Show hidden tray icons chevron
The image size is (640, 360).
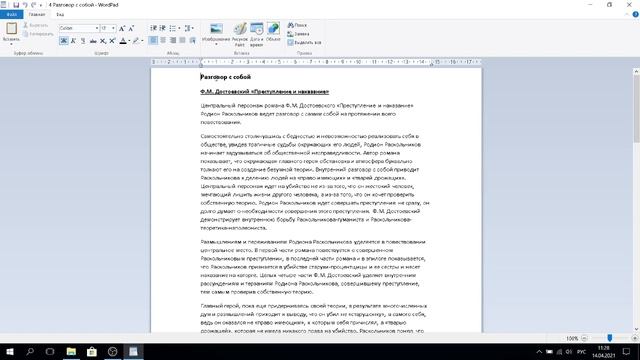point(539,352)
